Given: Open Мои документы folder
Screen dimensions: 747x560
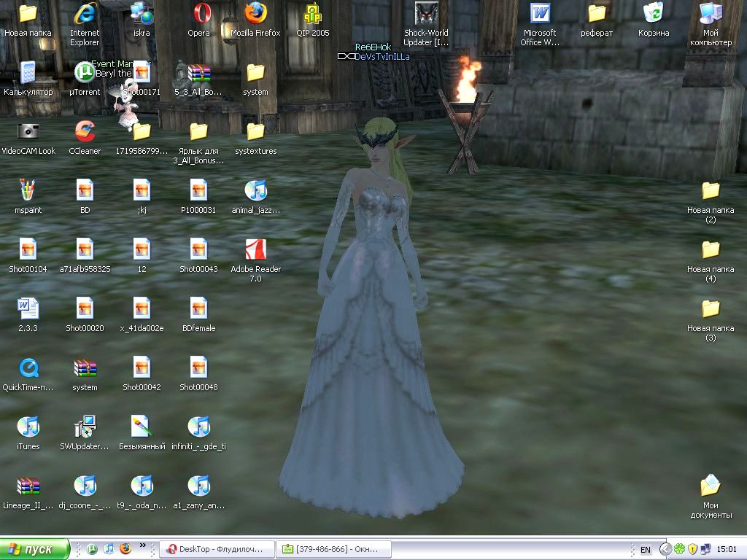Looking at the screenshot, I should 711,486.
